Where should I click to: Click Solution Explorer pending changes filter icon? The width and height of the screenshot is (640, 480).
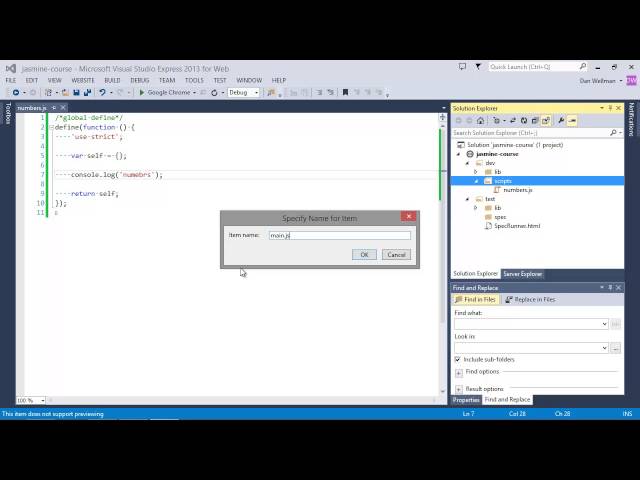496,120
